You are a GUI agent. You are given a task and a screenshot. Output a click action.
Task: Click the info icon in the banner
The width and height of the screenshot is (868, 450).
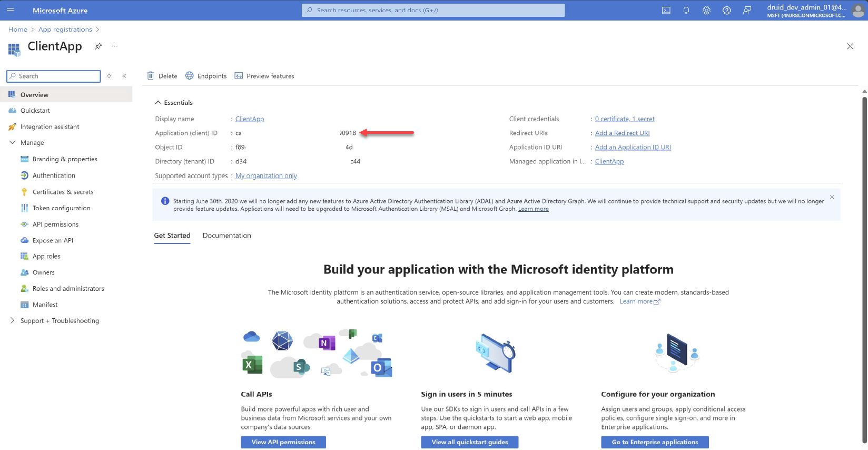coord(165,201)
